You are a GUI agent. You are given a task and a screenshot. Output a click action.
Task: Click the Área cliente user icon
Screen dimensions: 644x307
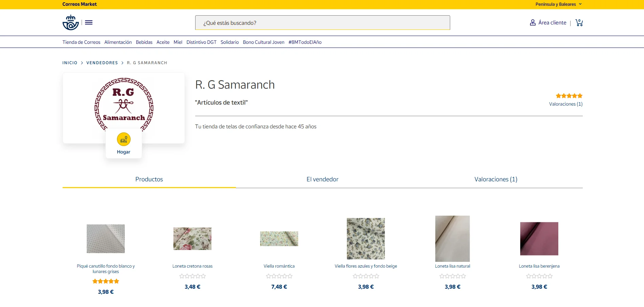click(x=532, y=23)
